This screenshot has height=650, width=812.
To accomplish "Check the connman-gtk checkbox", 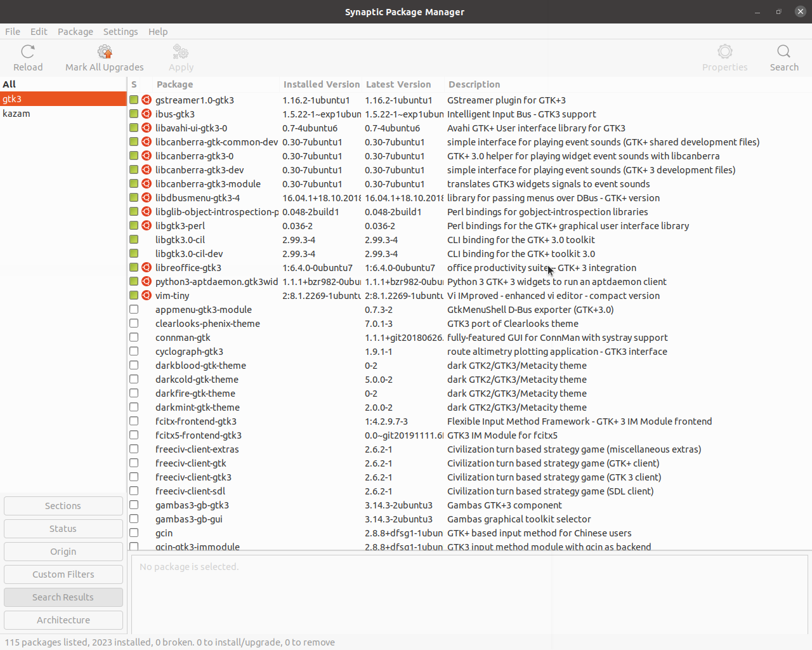I will (133, 337).
